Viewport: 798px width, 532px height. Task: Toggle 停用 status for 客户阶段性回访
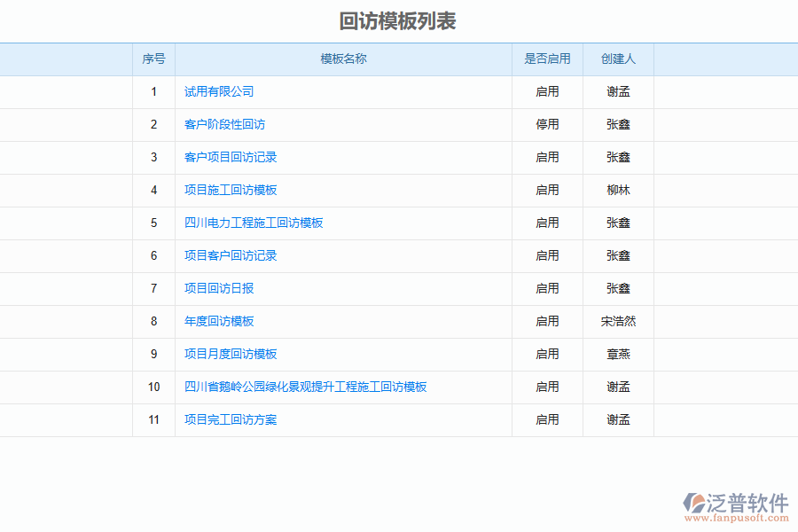tap(547, 124)
